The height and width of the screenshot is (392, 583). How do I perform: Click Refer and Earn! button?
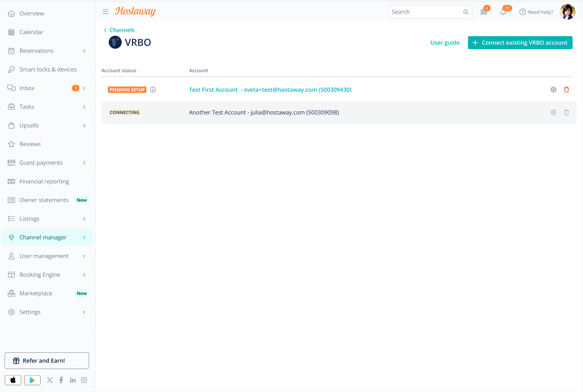(47, 361)
